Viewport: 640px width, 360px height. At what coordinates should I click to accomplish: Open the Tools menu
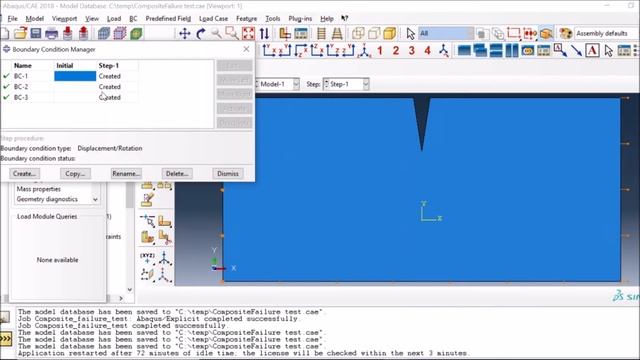273,18
